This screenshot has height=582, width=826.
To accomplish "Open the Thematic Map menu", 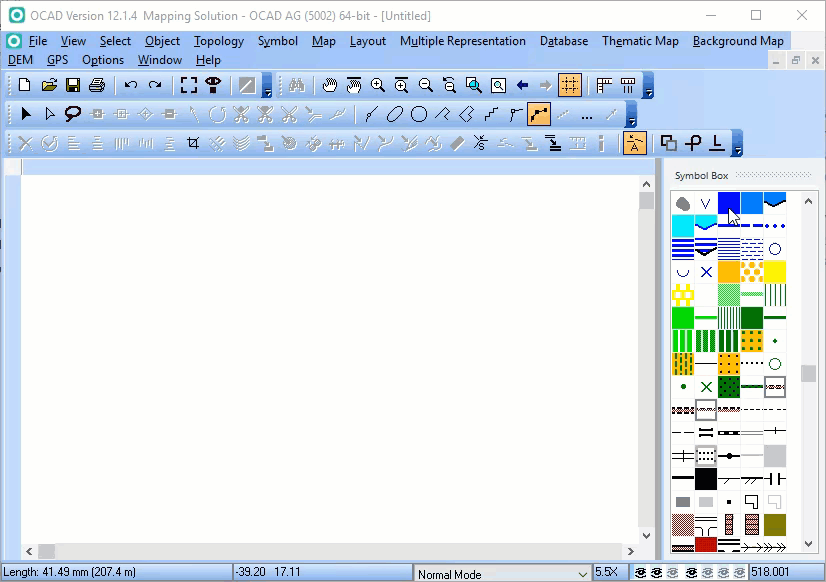I will pos(640,41).
